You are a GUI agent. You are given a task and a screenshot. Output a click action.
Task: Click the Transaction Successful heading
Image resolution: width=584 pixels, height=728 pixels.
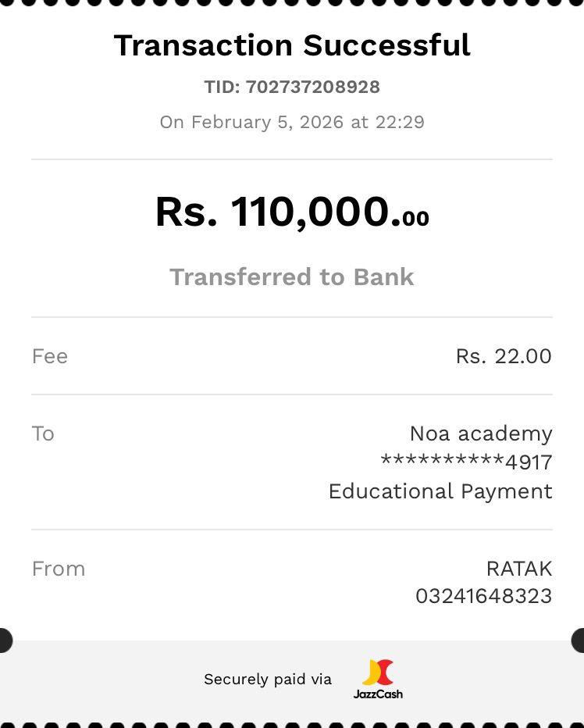click(292, 45)
